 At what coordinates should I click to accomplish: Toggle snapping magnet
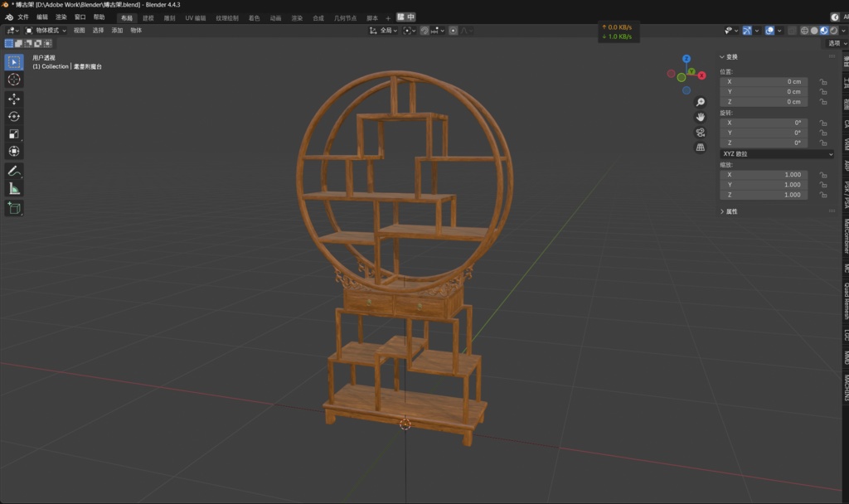pyautogui.click(x=425, y=31)
